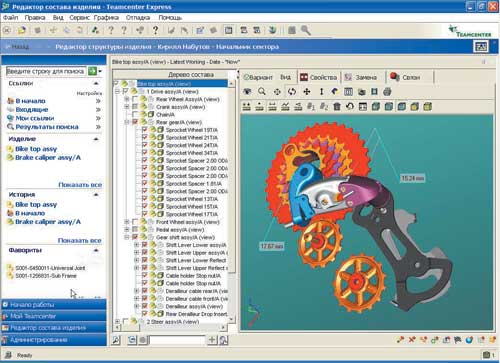Toggle checkbox for Rear Wheel Assy/A (view)
The width and height of the screenshot is (500, 363).
[x=135, y=99]
